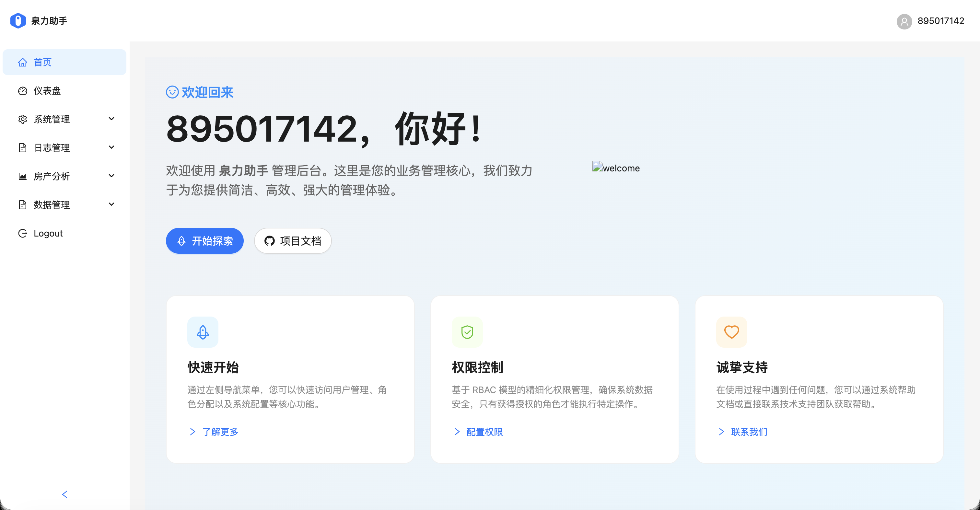Click the smiley icon beside 欢迎回来
Image resolution: width=980 pixels, height=510 pixels.
coord(172,92)
